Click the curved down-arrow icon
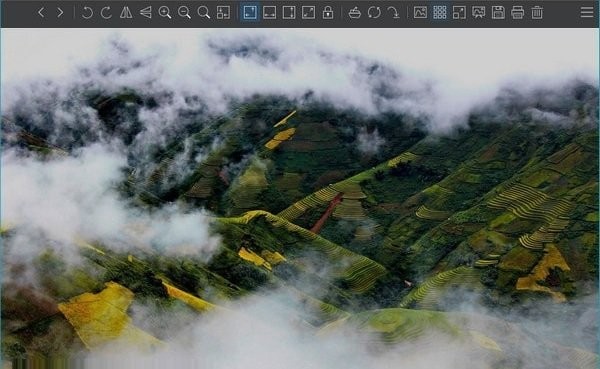600x369 pixels. 393,13
